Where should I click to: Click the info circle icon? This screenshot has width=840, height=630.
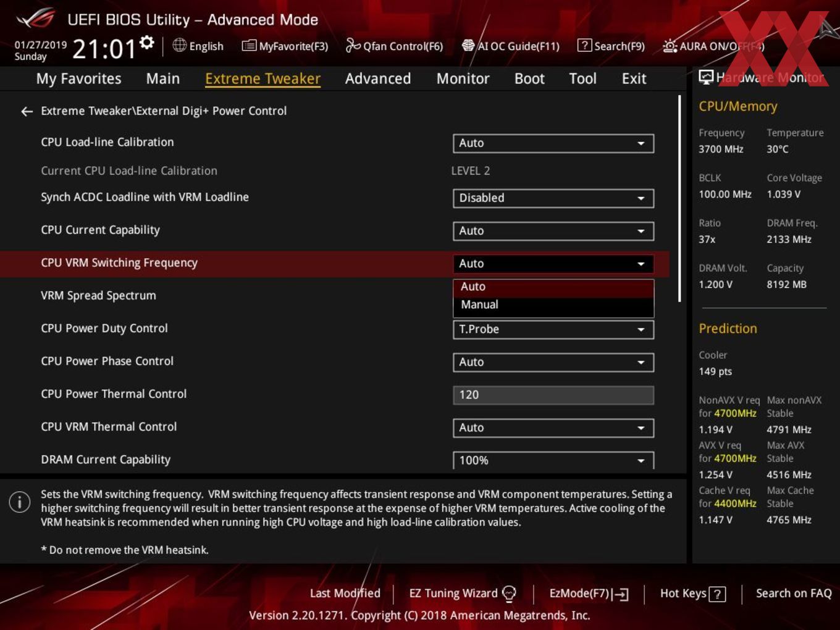[20, 502]
